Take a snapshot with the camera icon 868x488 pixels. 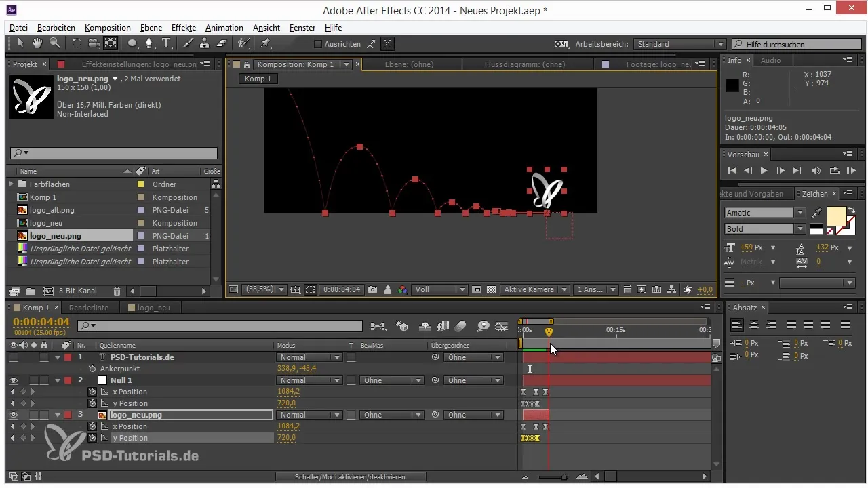pyautogui.click(x=372, y=289)
